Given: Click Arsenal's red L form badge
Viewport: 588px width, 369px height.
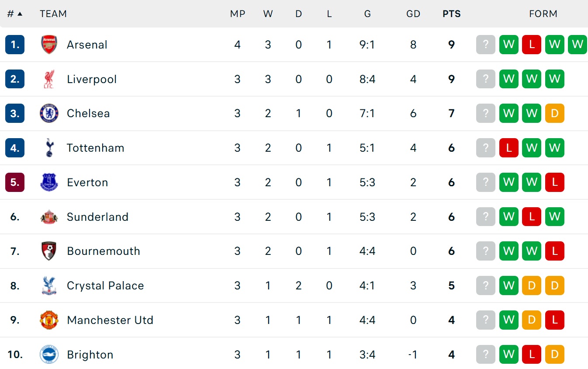Looking at the screenshot, I should (532, 45).
